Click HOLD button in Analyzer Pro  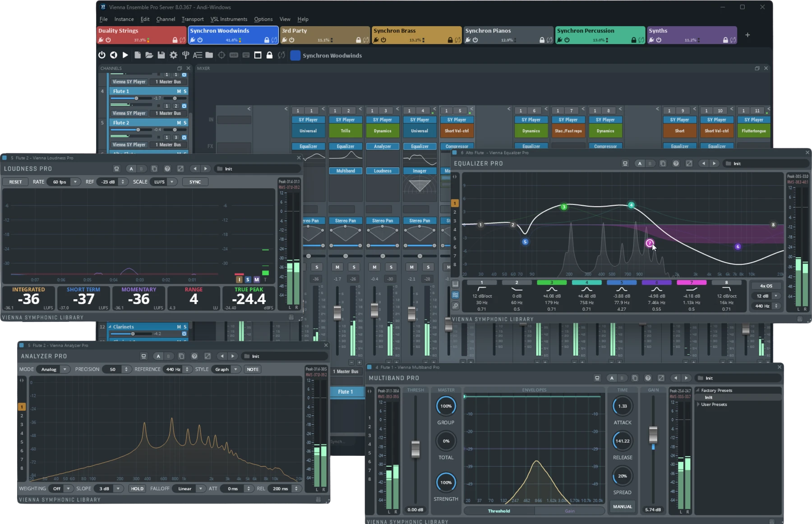(x=137, y=489)
